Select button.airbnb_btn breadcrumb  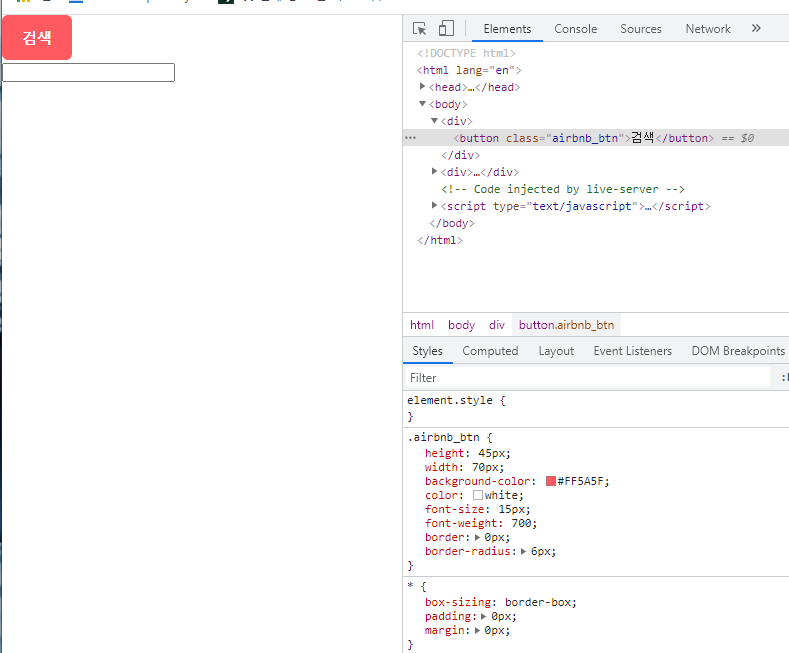[x=566, y=325]
